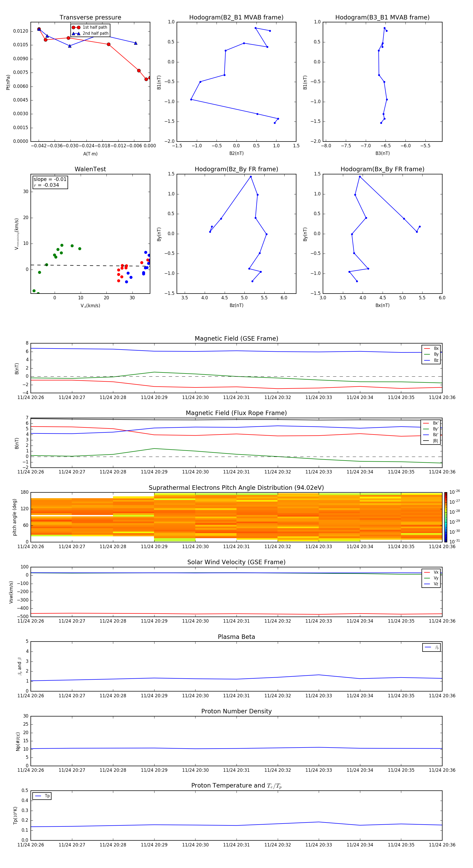Select the "B3(nT)" x-axis label
473x868 pixels.
tap(382, 153)
